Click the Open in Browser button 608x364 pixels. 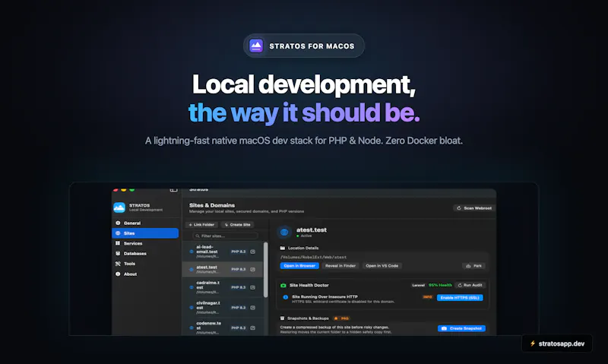pyautogui.click(x=299, y=265)
